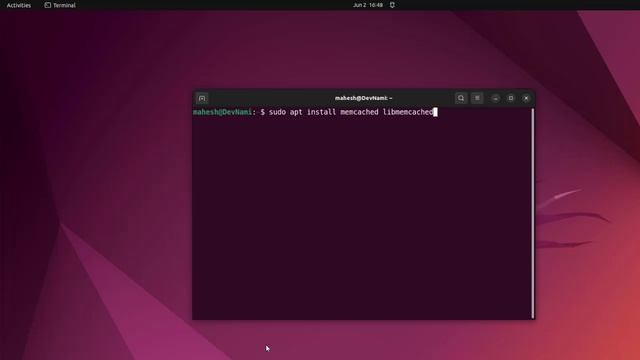
Task: Click the word 'libmemcached' in command line
Action: point(408,112)
